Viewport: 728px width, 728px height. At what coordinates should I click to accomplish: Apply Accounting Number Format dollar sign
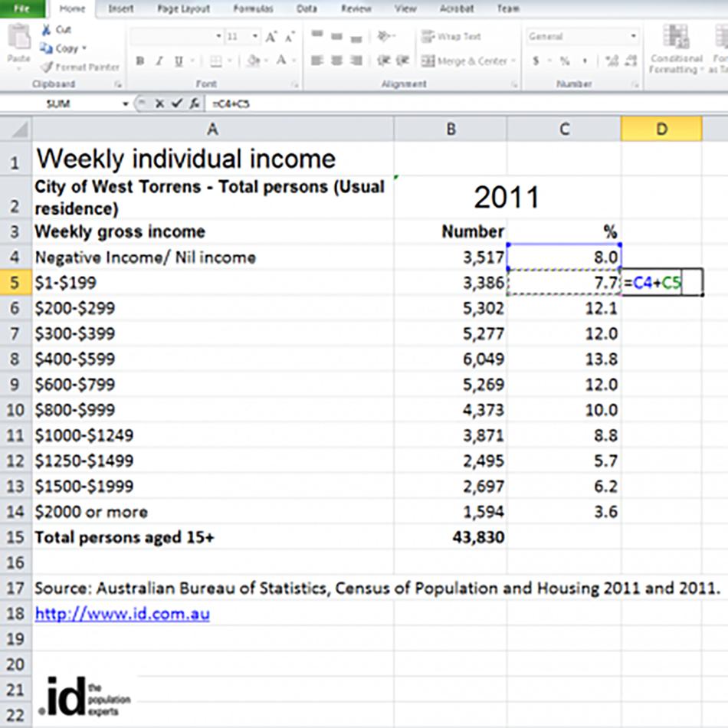click(536, 61)
